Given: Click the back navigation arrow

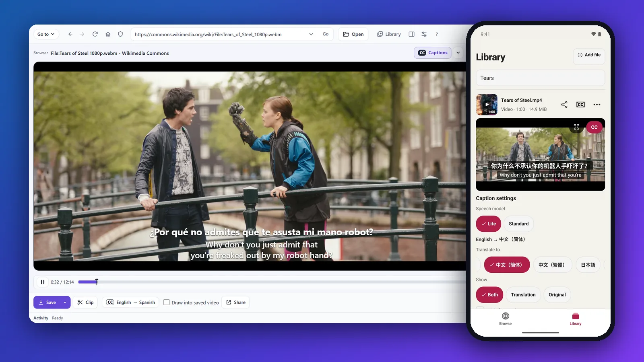Looking at the screenshot, I should (x=70, y=34).
